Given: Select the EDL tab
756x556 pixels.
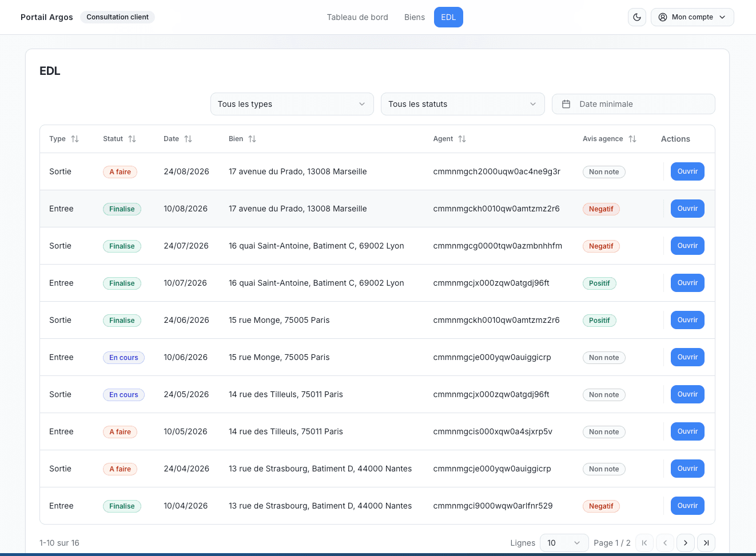Looking at the screenshot, I should coord(448,17).
